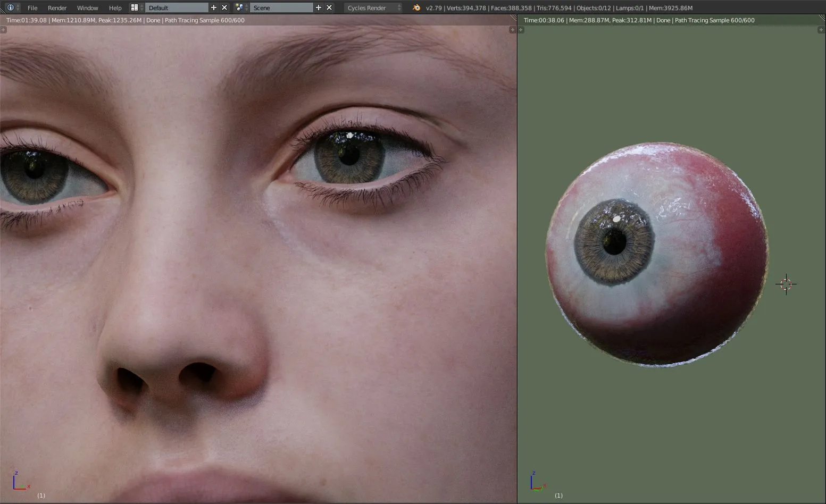The image size is (826, 504).
Task: Click the Blender logo icon
Action: tap(416, 7)
